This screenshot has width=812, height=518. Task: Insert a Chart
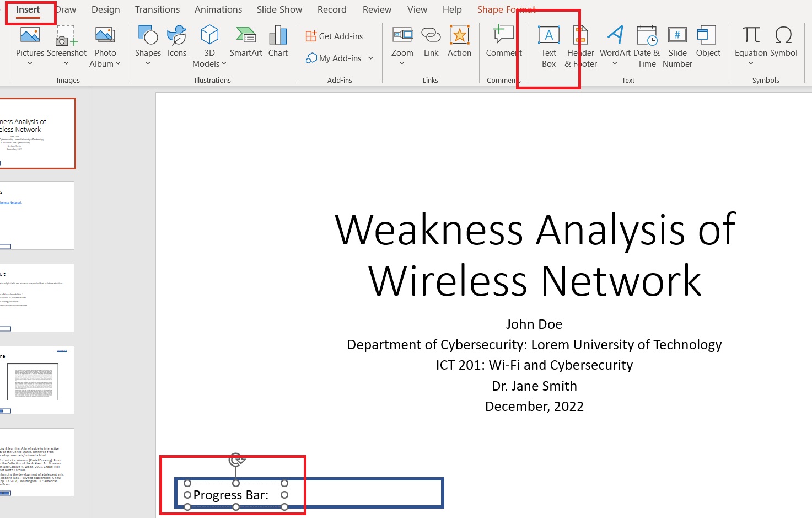(x=278, y=44)
